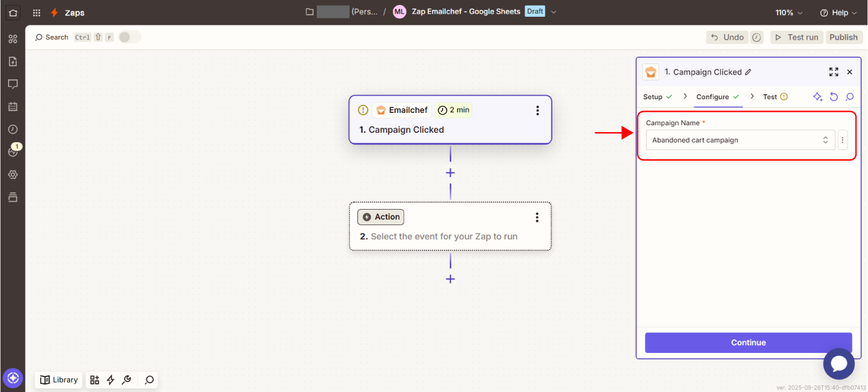The height and width of the screenshot is (392, 868).
Task: Toggle the switch next to Search
Action: [x=130, y=37]
